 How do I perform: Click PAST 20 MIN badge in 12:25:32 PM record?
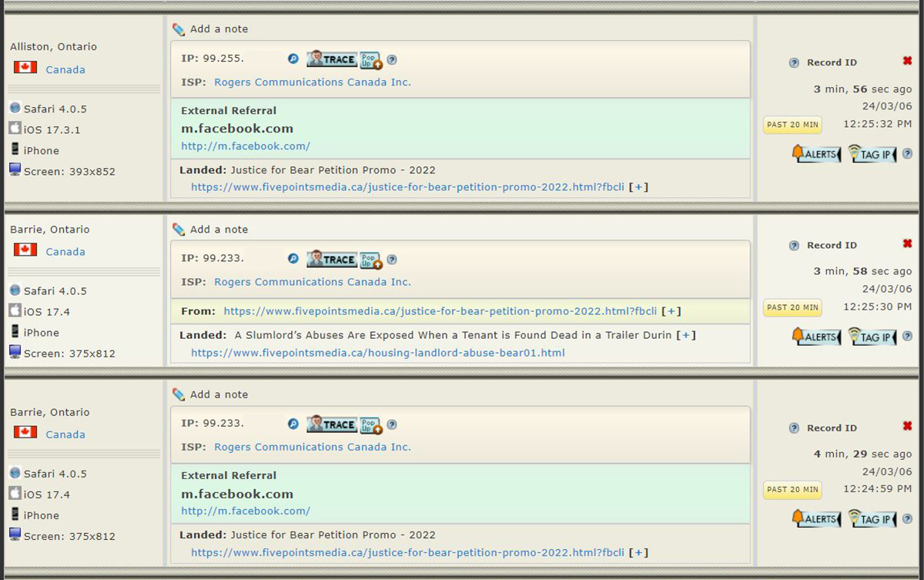(x=792, y=125)
